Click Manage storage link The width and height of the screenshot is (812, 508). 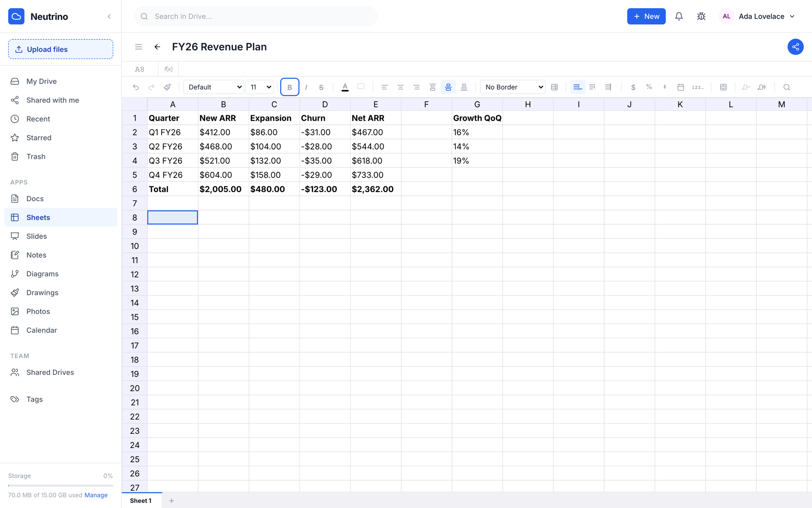click(96, 495)
